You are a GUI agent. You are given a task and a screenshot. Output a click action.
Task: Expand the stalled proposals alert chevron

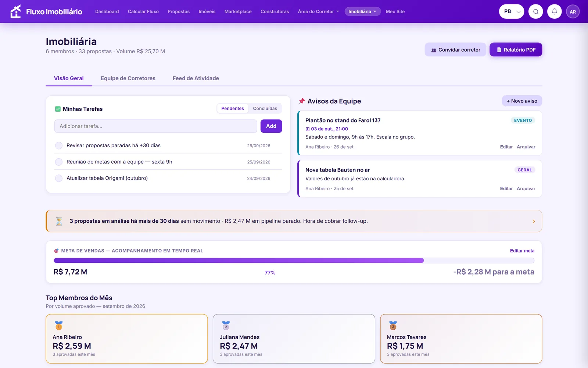[534, 221]
